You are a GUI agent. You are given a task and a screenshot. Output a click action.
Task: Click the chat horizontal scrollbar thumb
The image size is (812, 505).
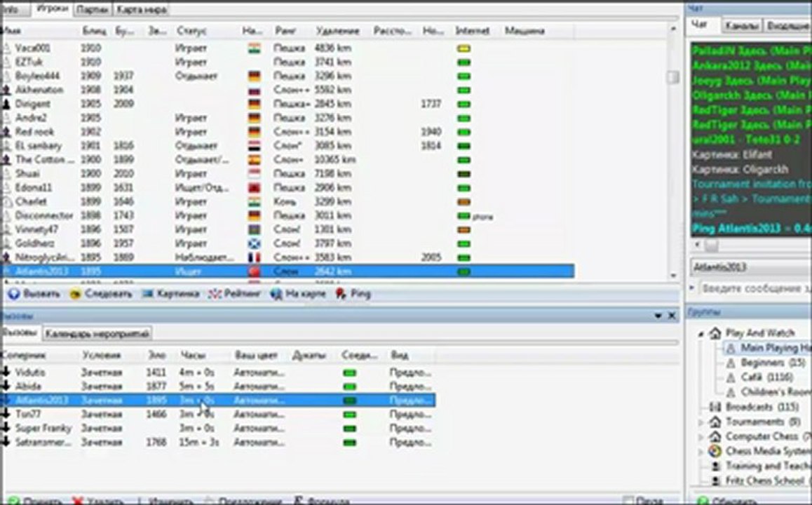coord(712,245)
